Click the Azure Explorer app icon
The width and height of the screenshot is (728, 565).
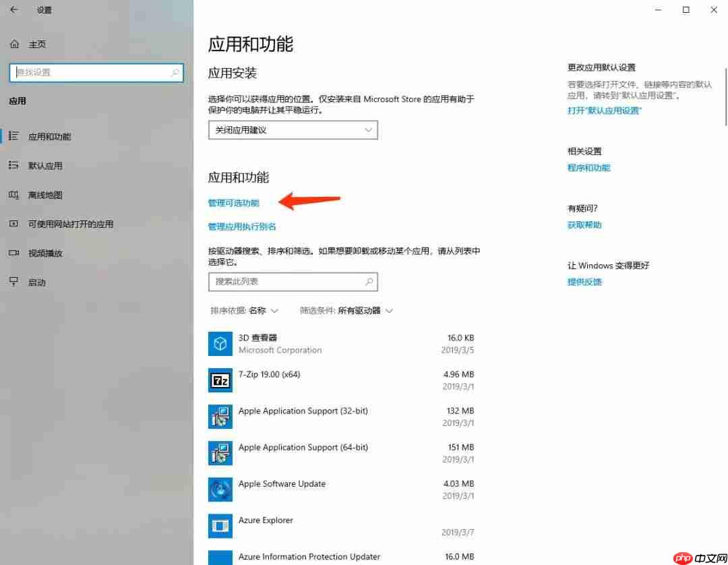220,526
